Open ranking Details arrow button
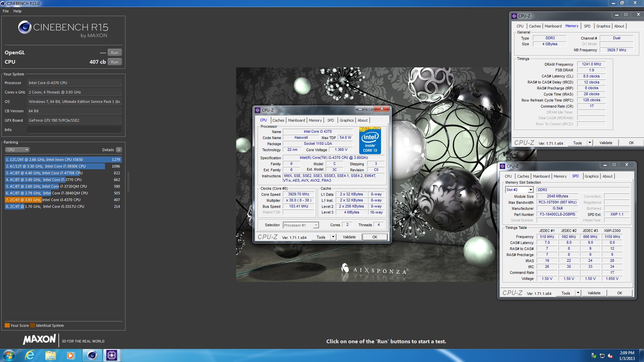The height and width of the screenshot is (362, 644). 119,150
